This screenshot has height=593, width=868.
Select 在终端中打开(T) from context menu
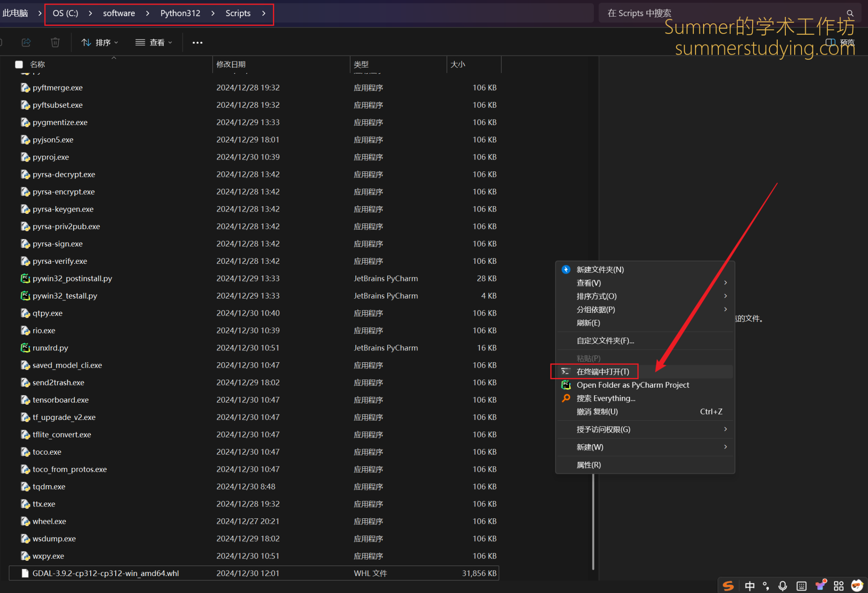click(603, 372)
